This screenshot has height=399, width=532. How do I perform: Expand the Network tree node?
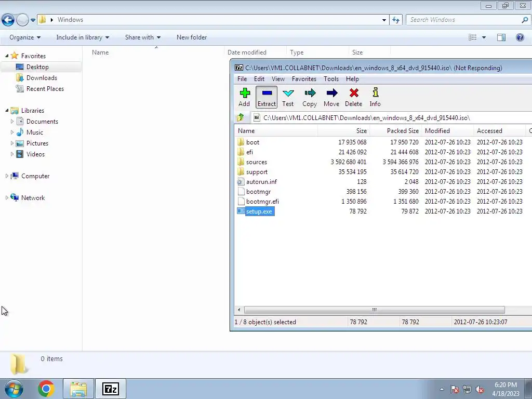(x=7, y=197)
